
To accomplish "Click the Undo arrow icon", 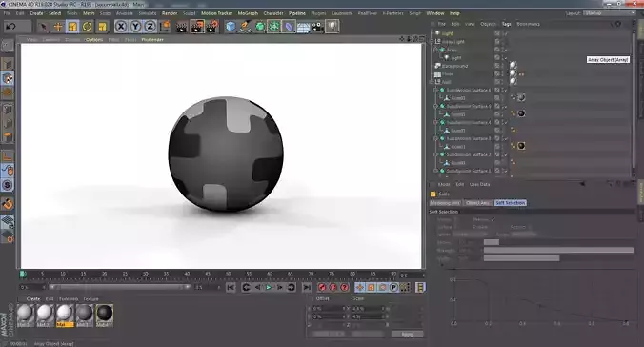I will click(10, 27).
